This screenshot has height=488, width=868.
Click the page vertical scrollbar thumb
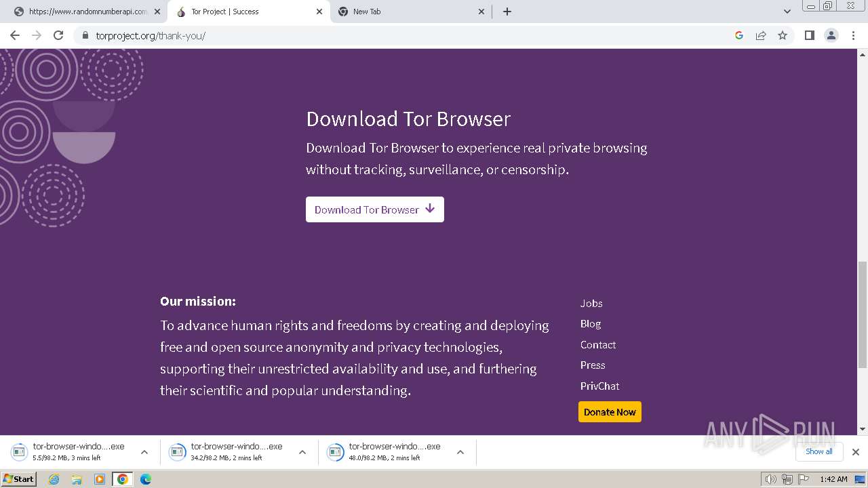tap(863, 314)
